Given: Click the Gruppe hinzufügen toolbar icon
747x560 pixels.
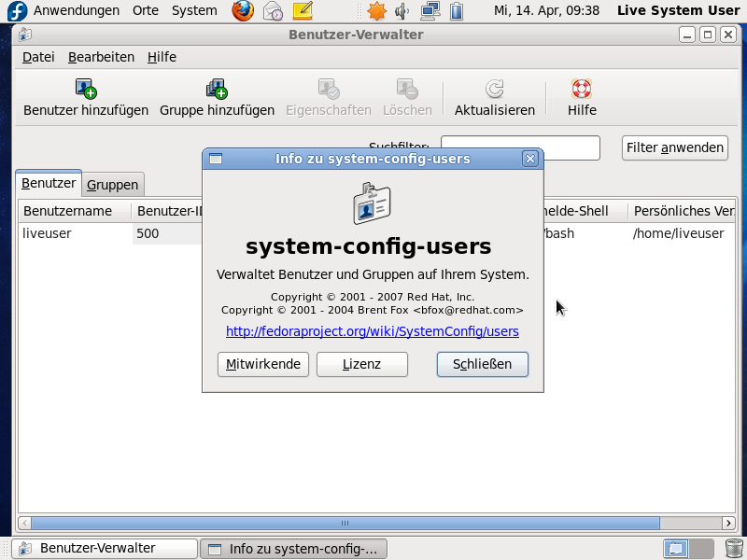Looking at the screenshot, I should tap(216, 89).
